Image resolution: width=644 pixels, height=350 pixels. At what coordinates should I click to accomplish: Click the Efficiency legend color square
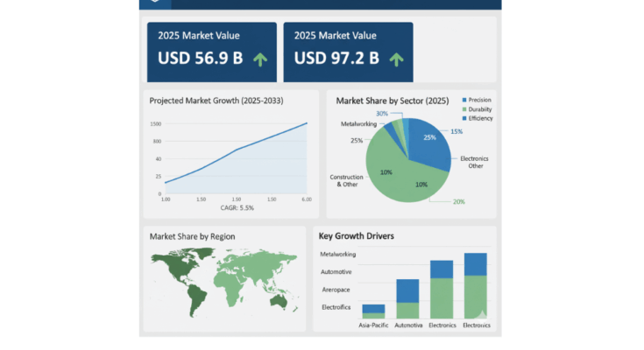click(x=463, y=118)
